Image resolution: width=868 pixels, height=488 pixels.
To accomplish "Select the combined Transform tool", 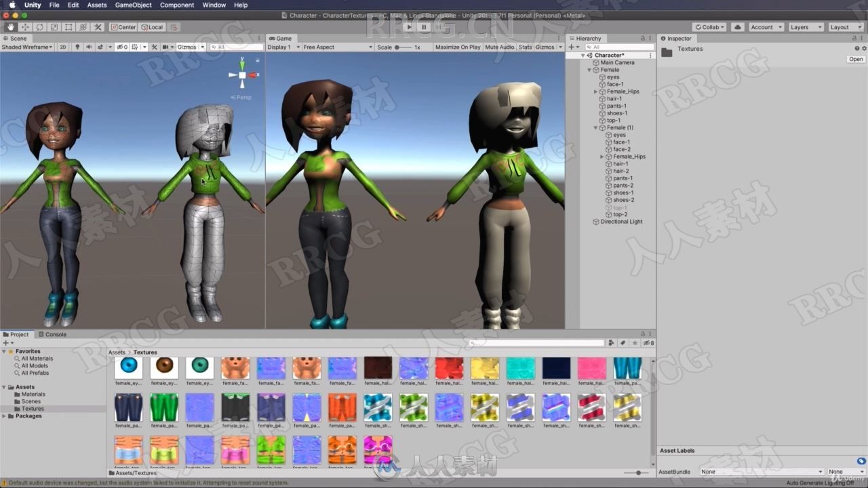I will (83, 27).
